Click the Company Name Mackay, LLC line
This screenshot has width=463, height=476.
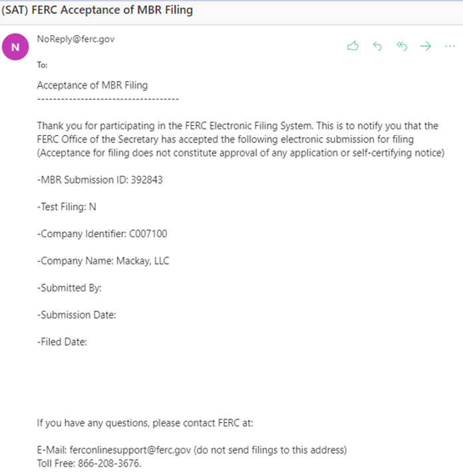tap(103, 261)
